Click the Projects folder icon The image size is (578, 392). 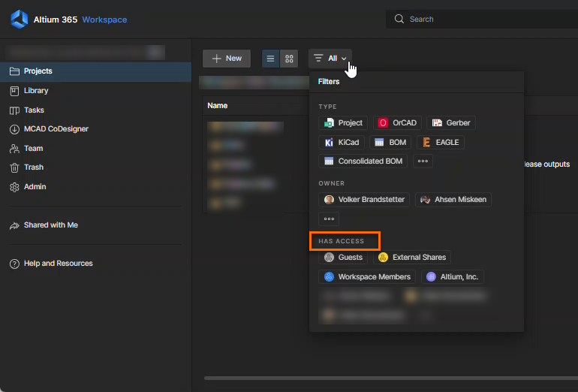[14, 71]
